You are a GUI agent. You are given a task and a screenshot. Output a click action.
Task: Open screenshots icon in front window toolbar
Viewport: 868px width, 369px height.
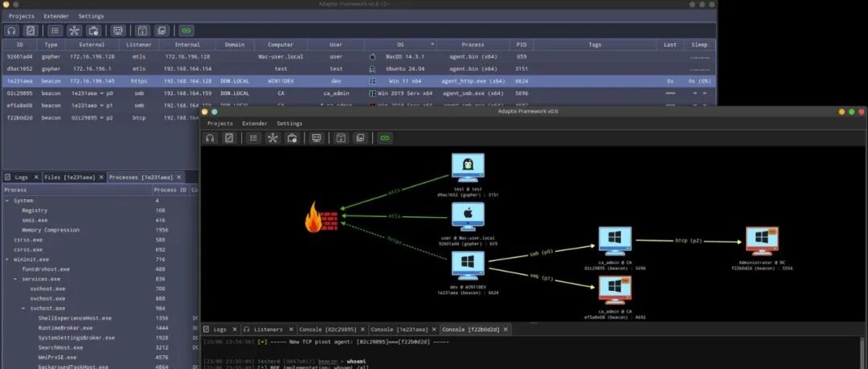(x=360, y=138)
